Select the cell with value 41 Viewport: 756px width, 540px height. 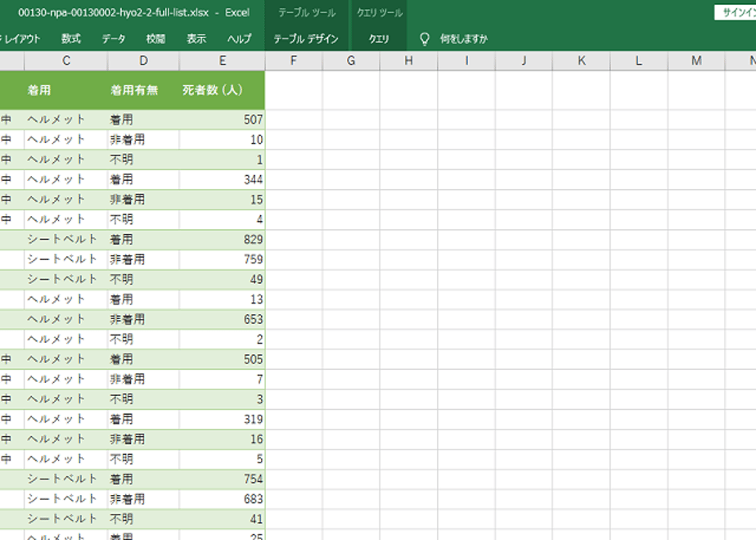coord(223,520)
